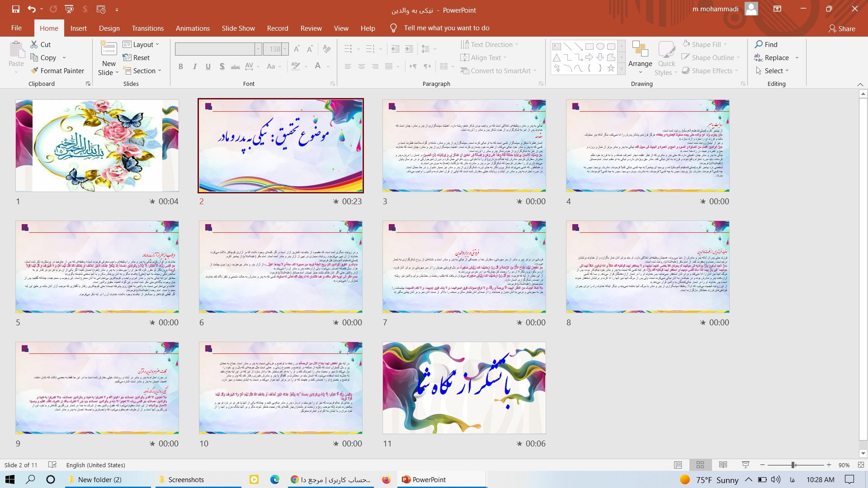Switch to Normal view in status bar
The height and width of the screenshot is (488, 868).
pyautogui.click(x=678, y=465)
